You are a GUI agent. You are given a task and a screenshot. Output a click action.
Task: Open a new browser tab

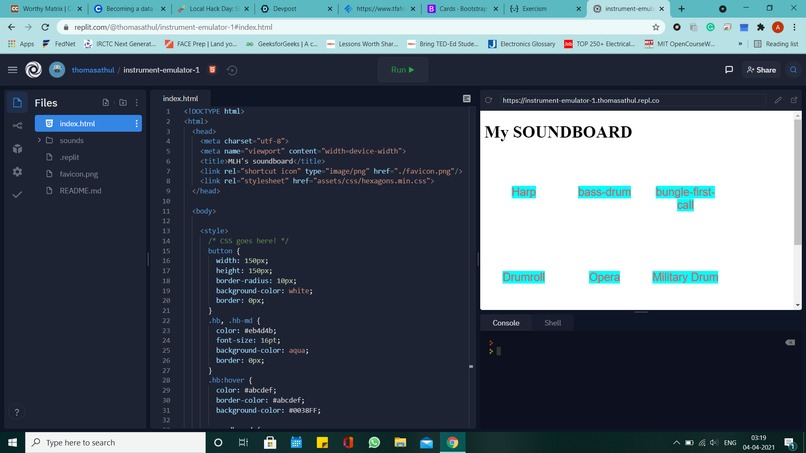click(x=682, y=9)
